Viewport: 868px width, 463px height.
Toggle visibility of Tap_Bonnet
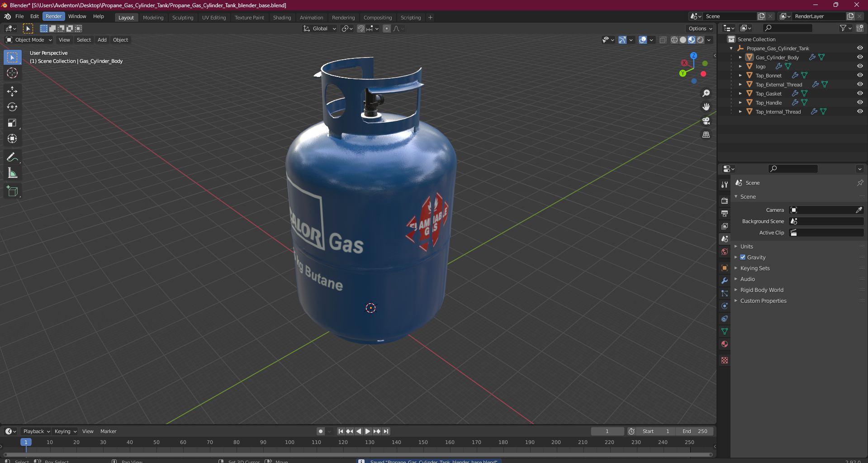tap(860, 75)
